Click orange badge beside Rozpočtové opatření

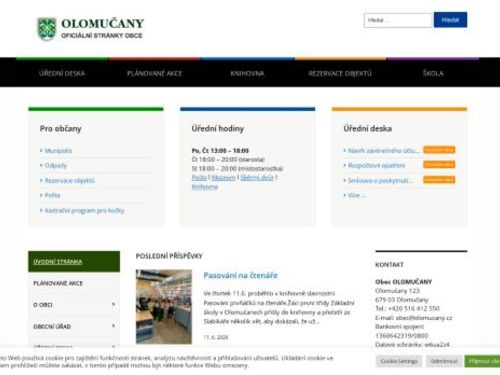(439, 165)
